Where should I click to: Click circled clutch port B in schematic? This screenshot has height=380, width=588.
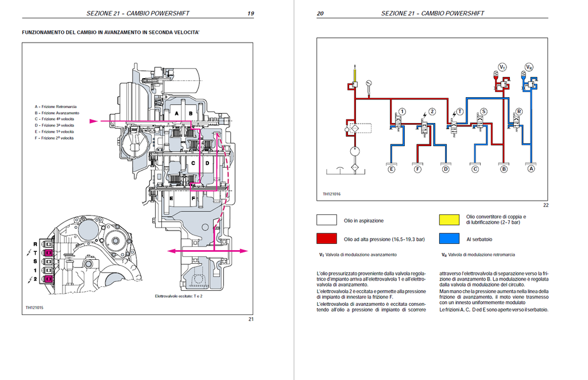504,170
